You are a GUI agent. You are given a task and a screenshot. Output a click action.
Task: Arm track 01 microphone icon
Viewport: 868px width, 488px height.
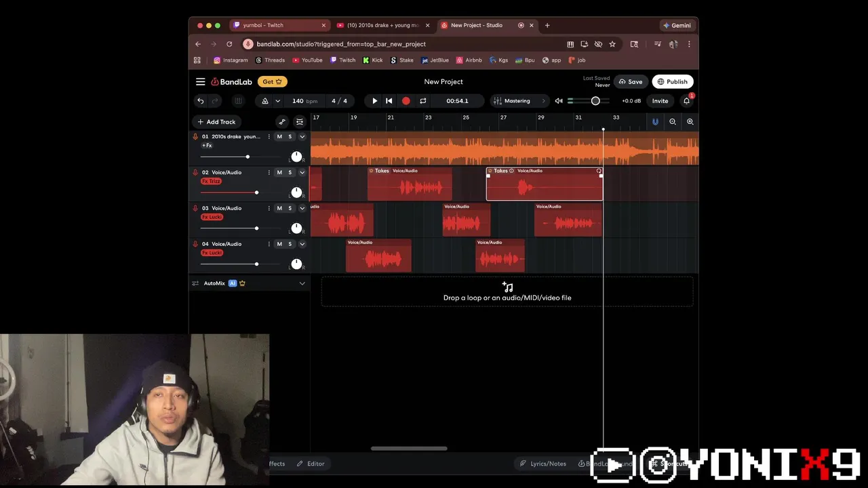[195, 137]
